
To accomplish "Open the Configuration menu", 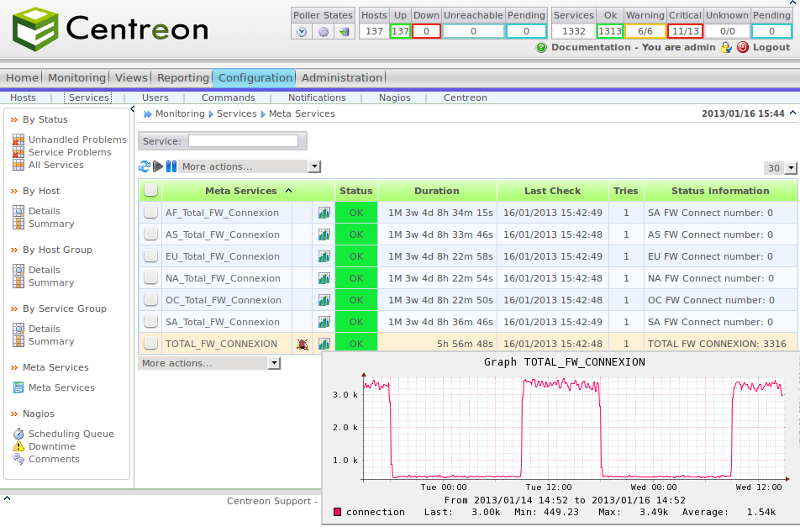I will (255, 77).
